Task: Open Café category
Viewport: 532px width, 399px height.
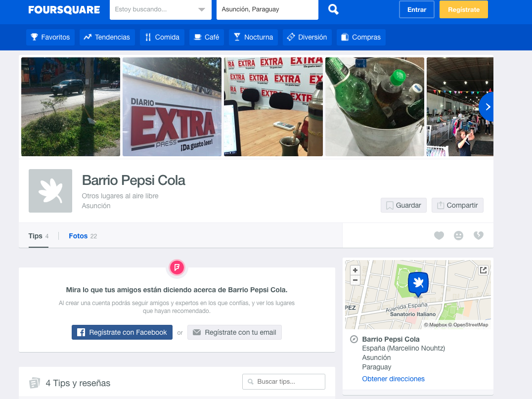Action: click(x=207, y=37)
